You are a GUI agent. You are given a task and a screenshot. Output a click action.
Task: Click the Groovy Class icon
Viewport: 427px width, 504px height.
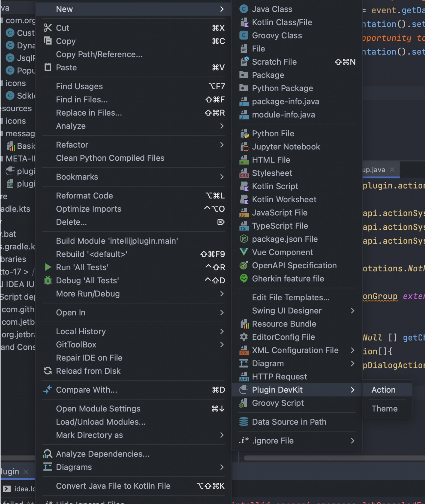244,35
